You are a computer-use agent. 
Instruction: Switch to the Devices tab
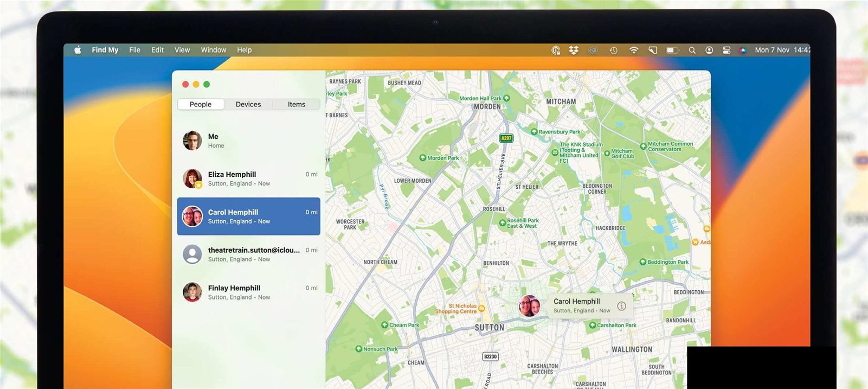pos(248,104)
